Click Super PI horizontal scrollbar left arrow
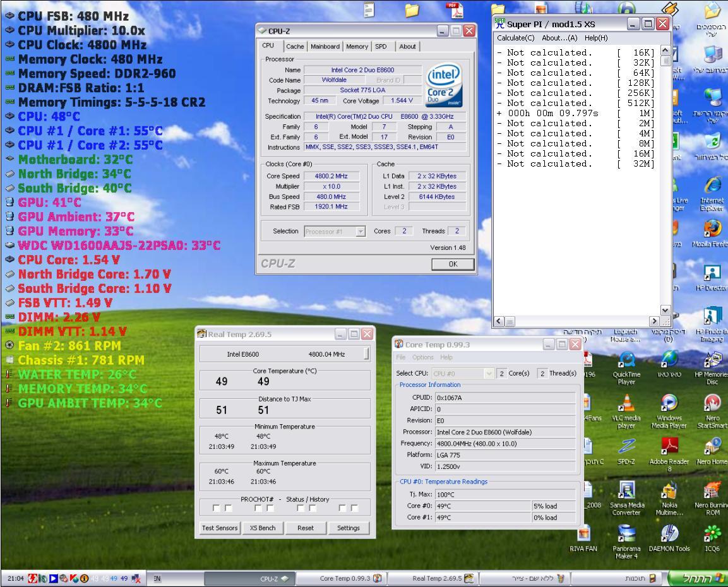 (499, 321)
